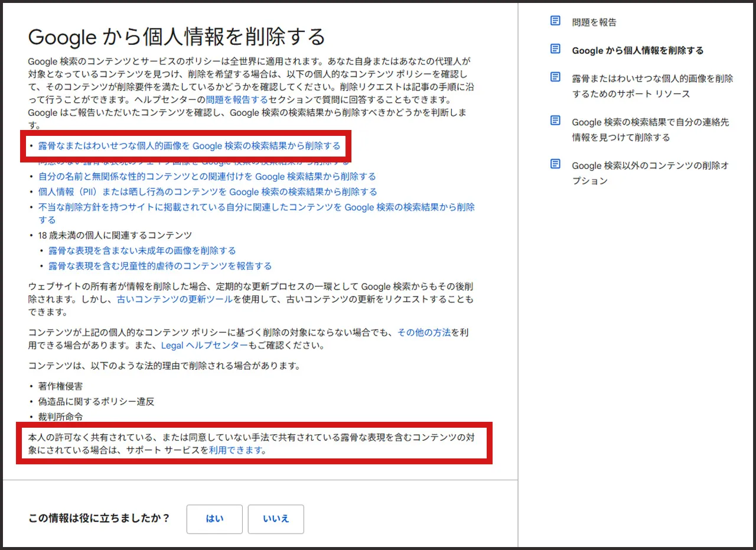Click the document icon beside 連絡先情報を見つけて削除する
The width and height of the screenshot is (756, 550).
point(555,122)
